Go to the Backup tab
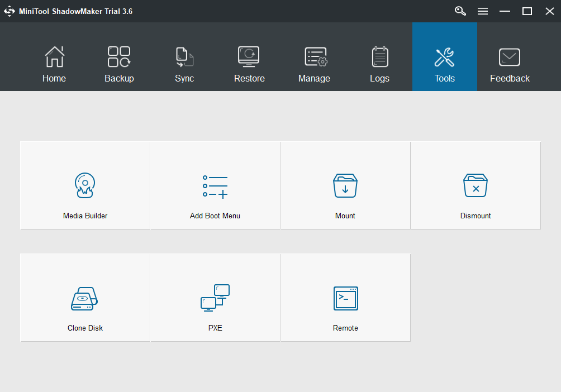The image size is (561, 392). 119,57
